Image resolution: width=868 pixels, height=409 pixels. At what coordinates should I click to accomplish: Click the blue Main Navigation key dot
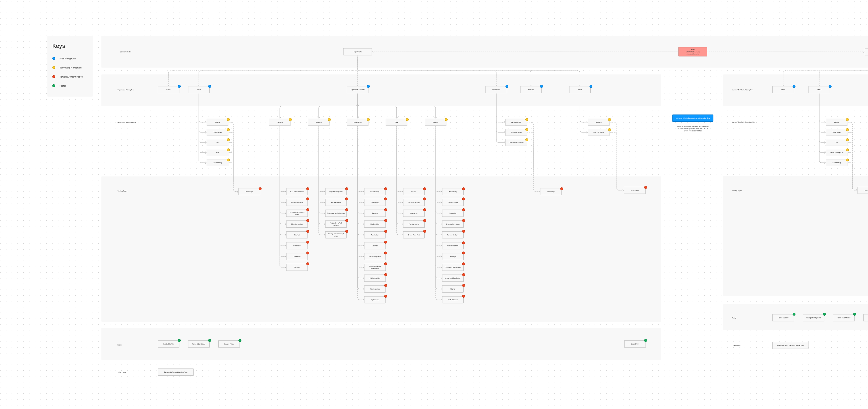(53, 59)
